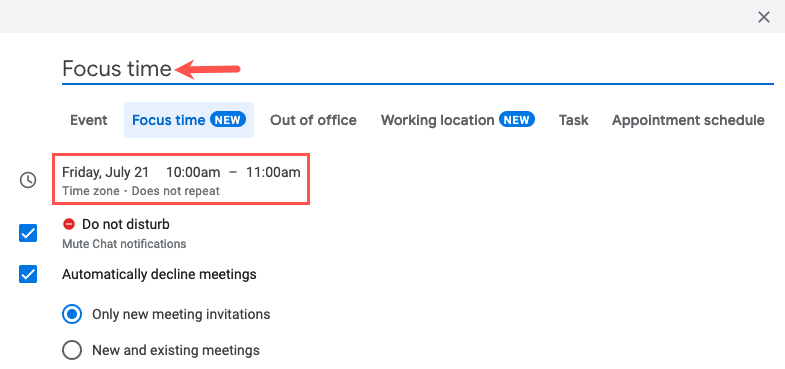Select the Focus time tab
This screenshot has width=785, height=369.
click(x=189, y=120)
